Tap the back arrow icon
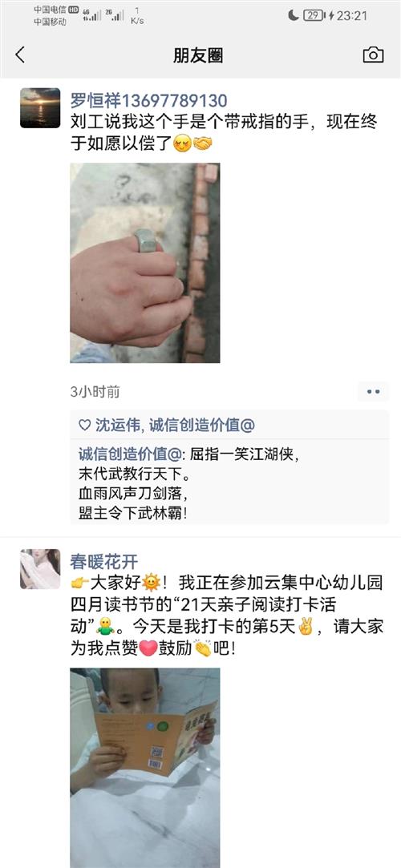 [x=20, y=55]
